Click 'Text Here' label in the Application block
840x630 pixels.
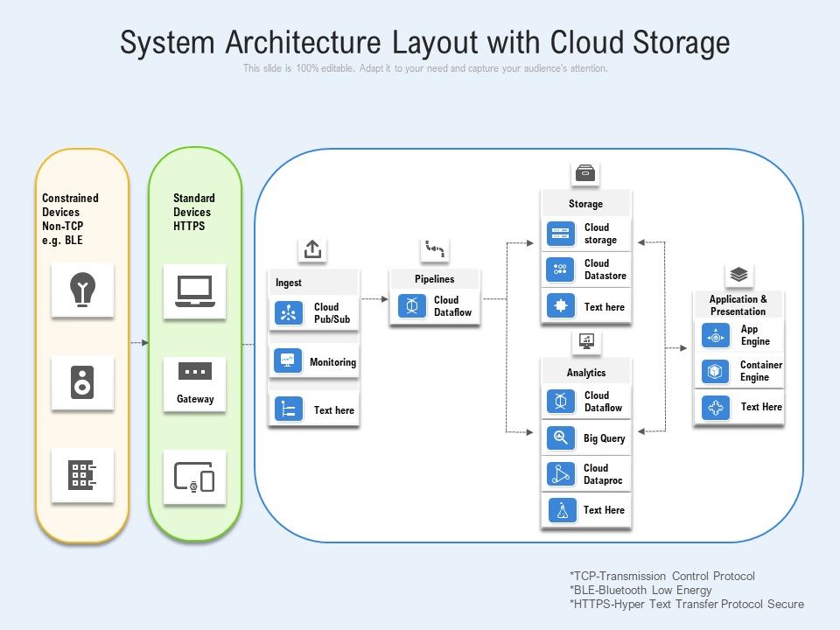pos(761,407)
